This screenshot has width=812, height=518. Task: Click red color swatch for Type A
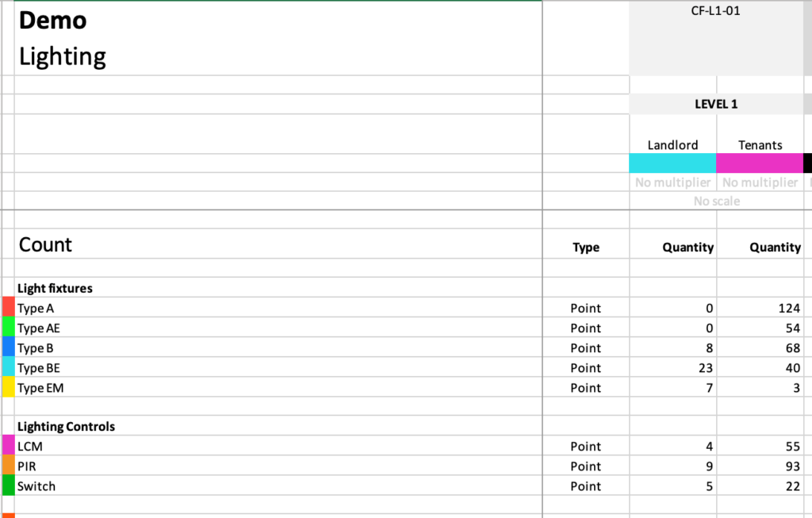[9, 307]
